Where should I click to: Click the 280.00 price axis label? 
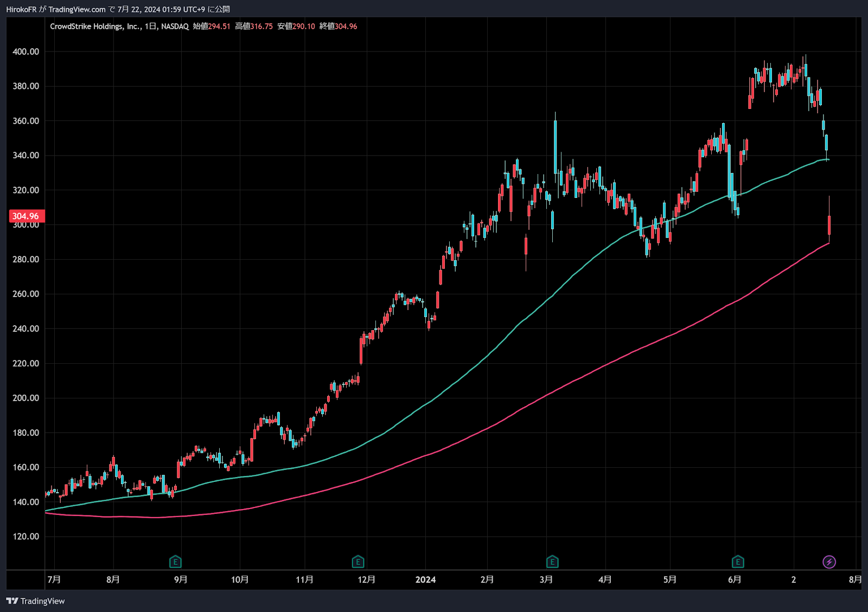[26, 260]
